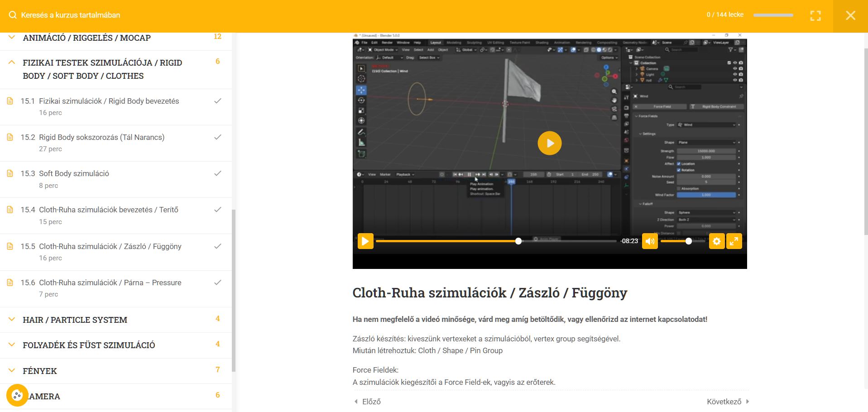The image size is (868, 412).
Task: Open video settings gear icon
Action: tap(716, 241)
